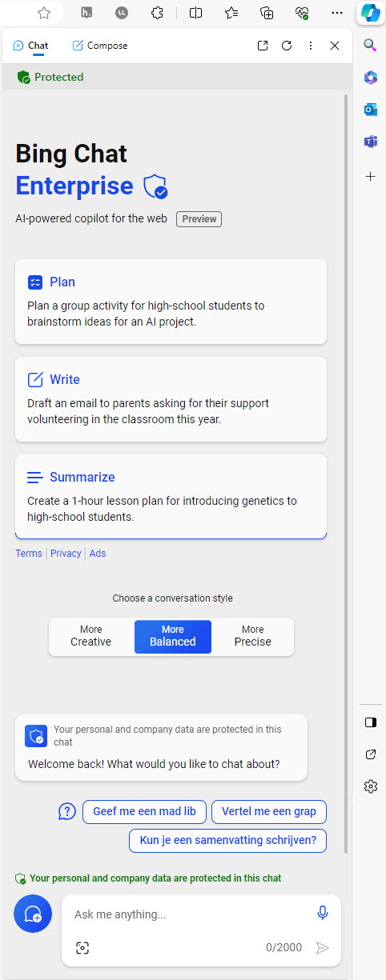
Task: Refresh the chat pane
Action: [x=287, y=46]
